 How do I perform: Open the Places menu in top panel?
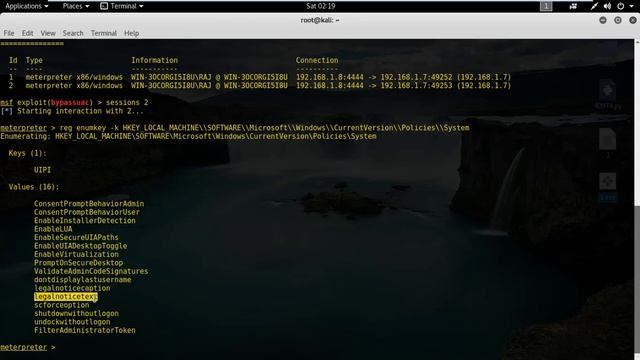(76, 6)
